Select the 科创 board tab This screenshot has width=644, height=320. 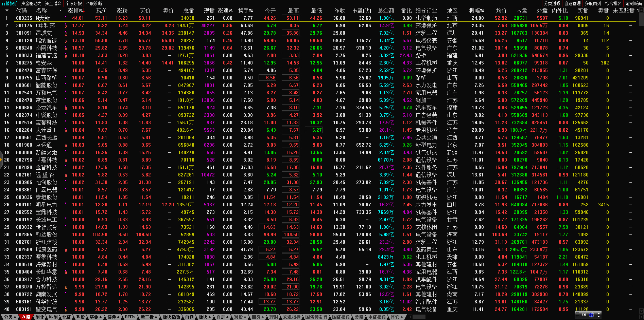point(53,317)
